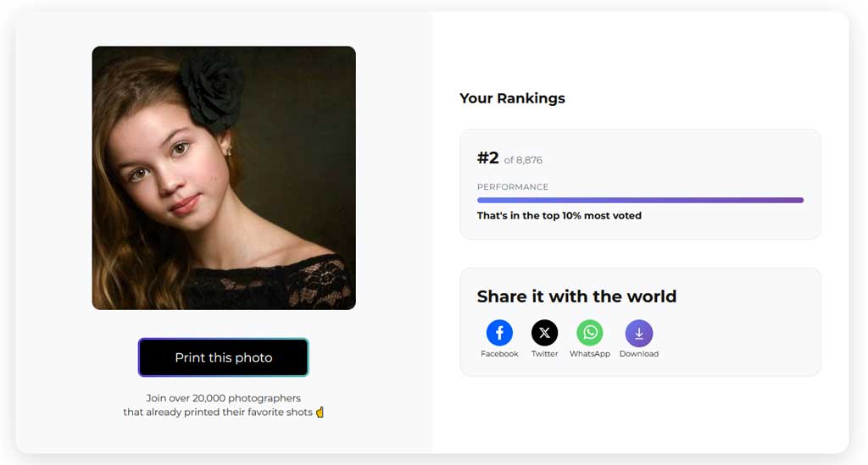
Task: Share the photo via the X (Twitter) icon
Action: pos(544,333)
